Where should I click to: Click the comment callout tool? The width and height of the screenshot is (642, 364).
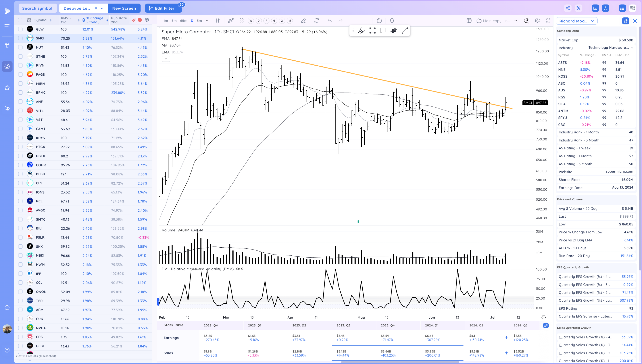(383, 30)
